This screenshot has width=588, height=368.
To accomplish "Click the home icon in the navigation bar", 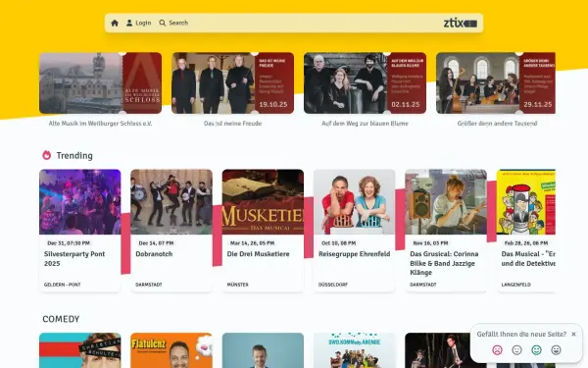I will pos(115,23).
